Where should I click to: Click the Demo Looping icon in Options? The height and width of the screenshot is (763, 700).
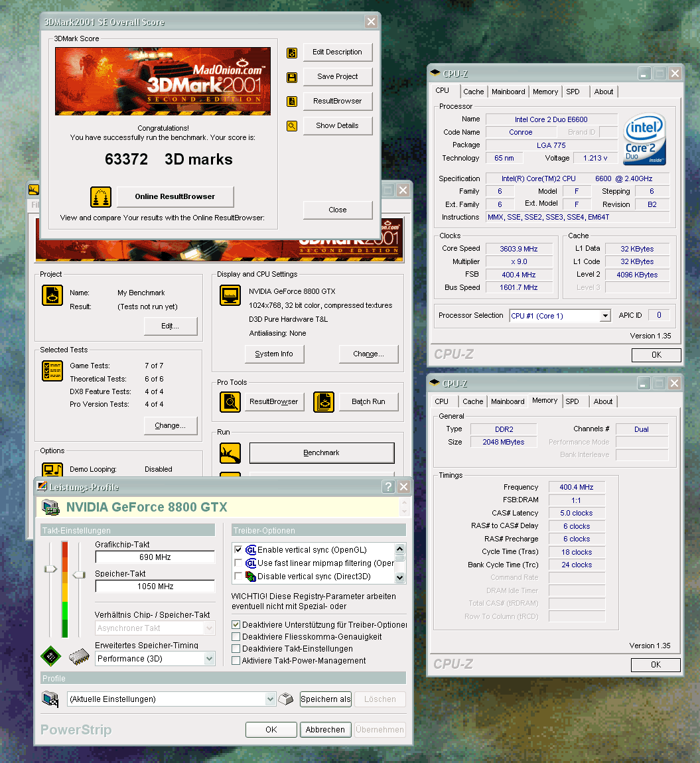[52, 469]
